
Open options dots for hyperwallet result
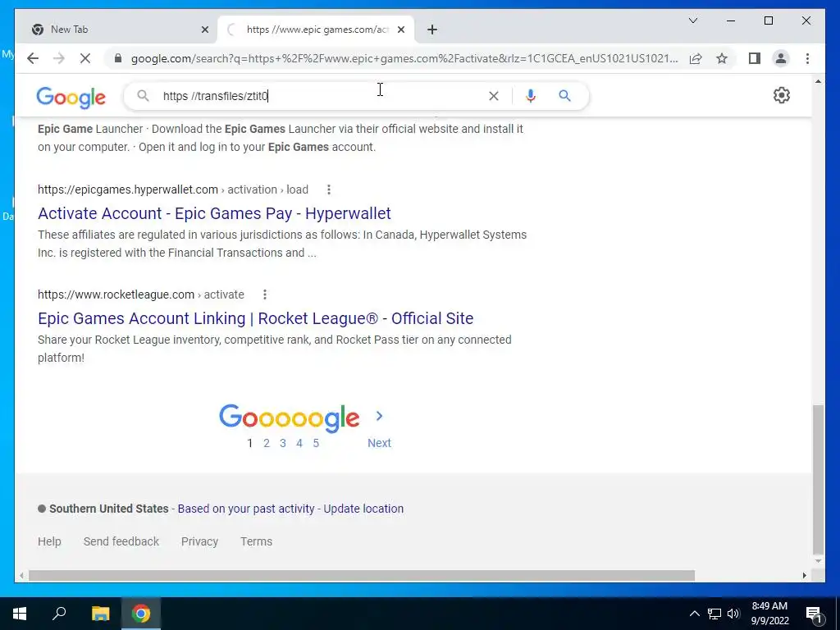(x=329, y=189)
